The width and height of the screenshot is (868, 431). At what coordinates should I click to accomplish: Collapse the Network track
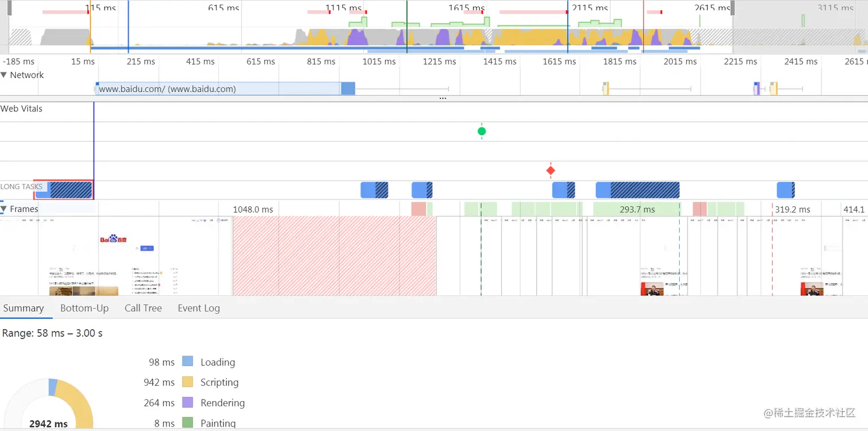pos(4,75)
